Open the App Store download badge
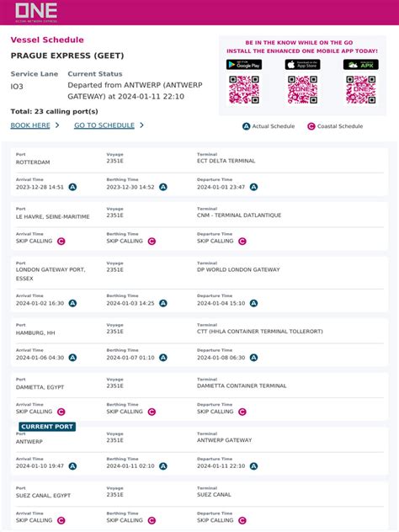 302,65
